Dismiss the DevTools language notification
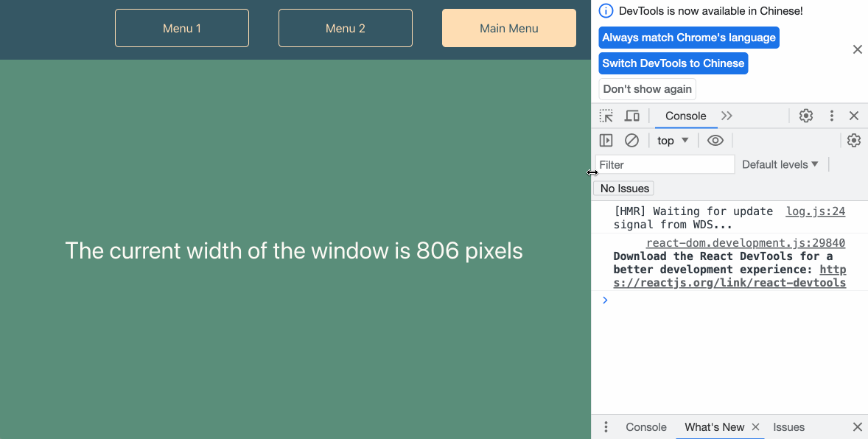868x439 pixels. [x=857, y=49]
